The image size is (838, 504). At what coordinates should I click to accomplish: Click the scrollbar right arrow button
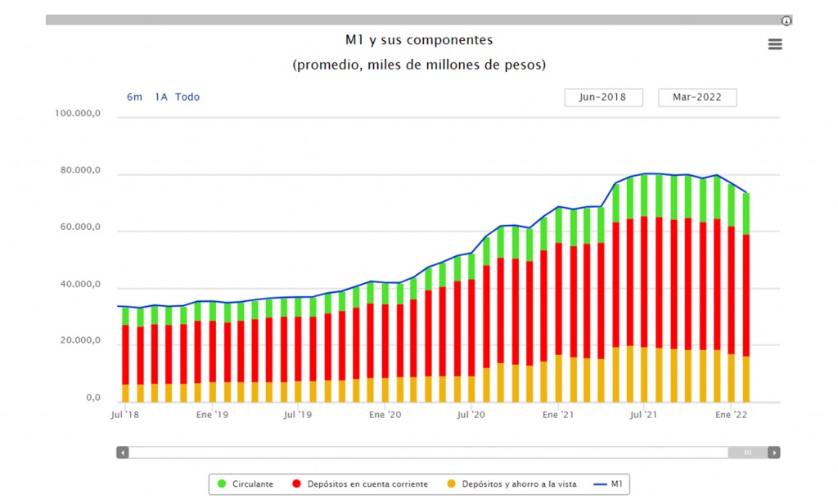coord(773,452)
